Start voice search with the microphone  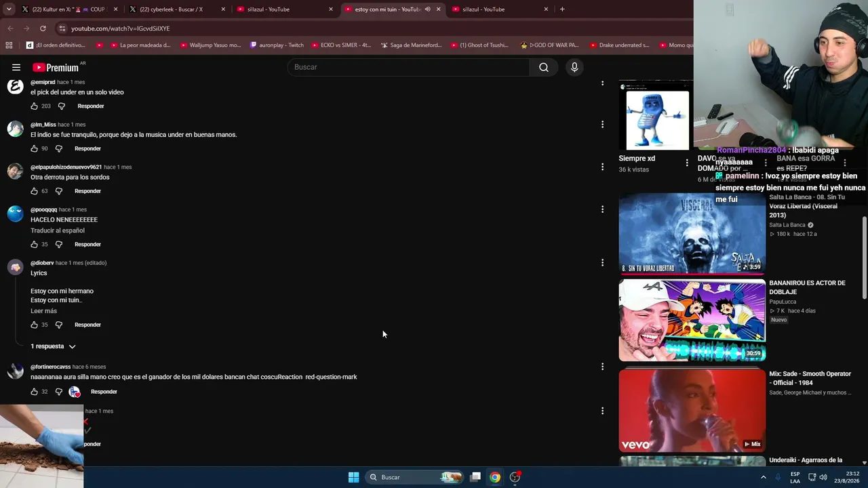pyautogui.click(x=574, y=67)
